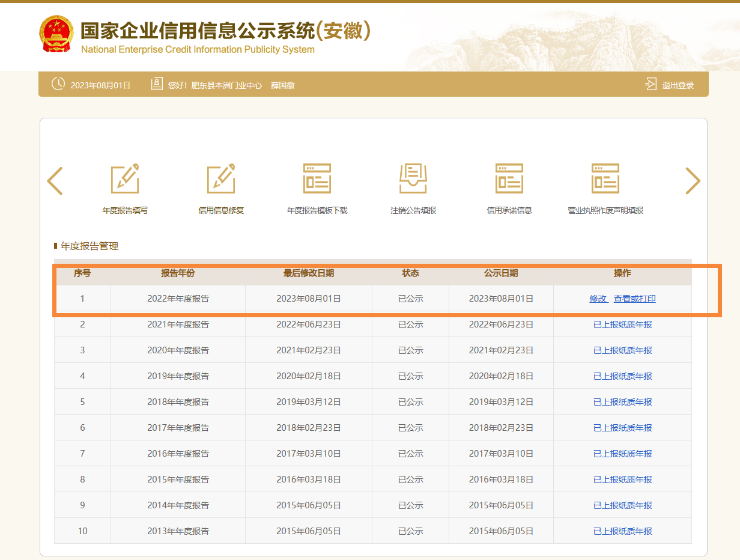The image size is (740, 560).
Task: Click 已上报纸质年报 in 2018 row
Action: (623, 402)
